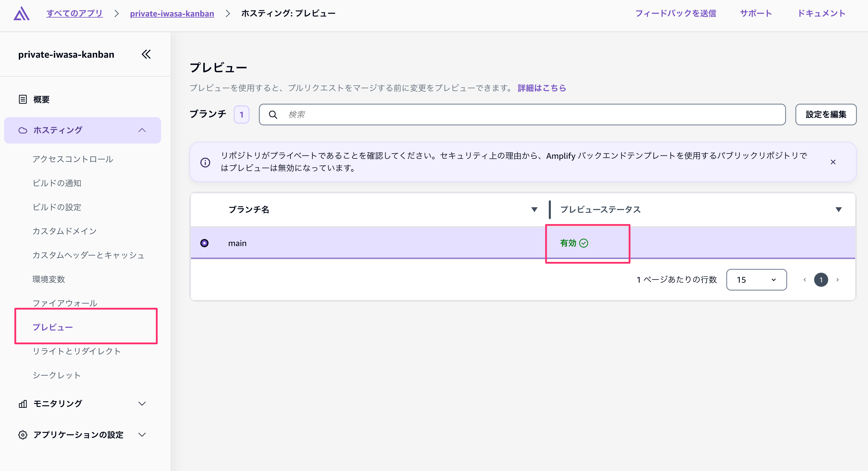Open シークレット in the sidebar

point(57,375)
